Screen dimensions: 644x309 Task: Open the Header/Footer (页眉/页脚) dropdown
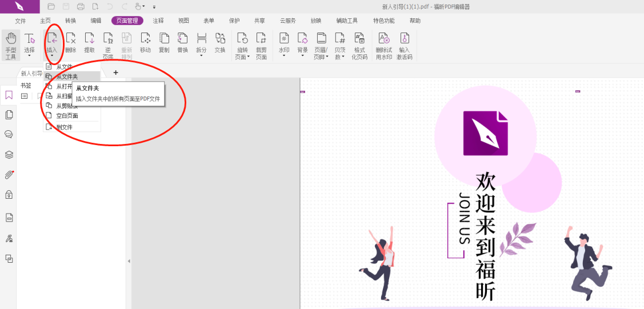[322, 46]
